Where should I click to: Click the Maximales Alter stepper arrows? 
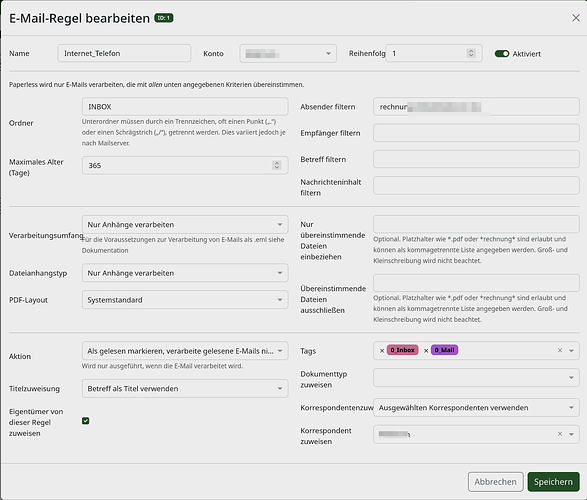tap(277, 165)
